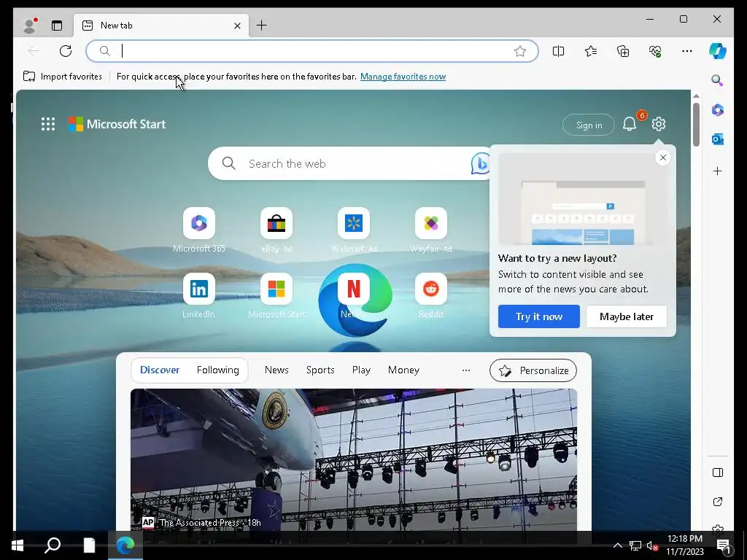Open the Play feed tab

pyautogui.click(x=361, y=370)
